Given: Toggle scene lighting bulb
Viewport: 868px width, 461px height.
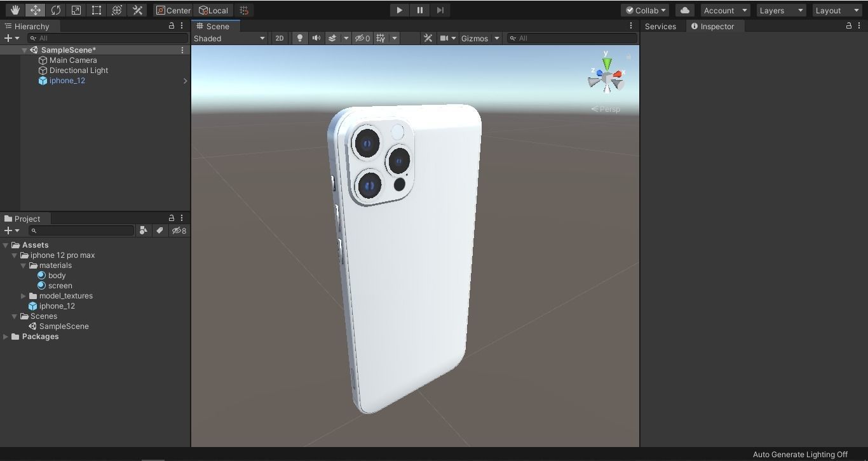Looking at the screenshot, I should pos(299,38).
